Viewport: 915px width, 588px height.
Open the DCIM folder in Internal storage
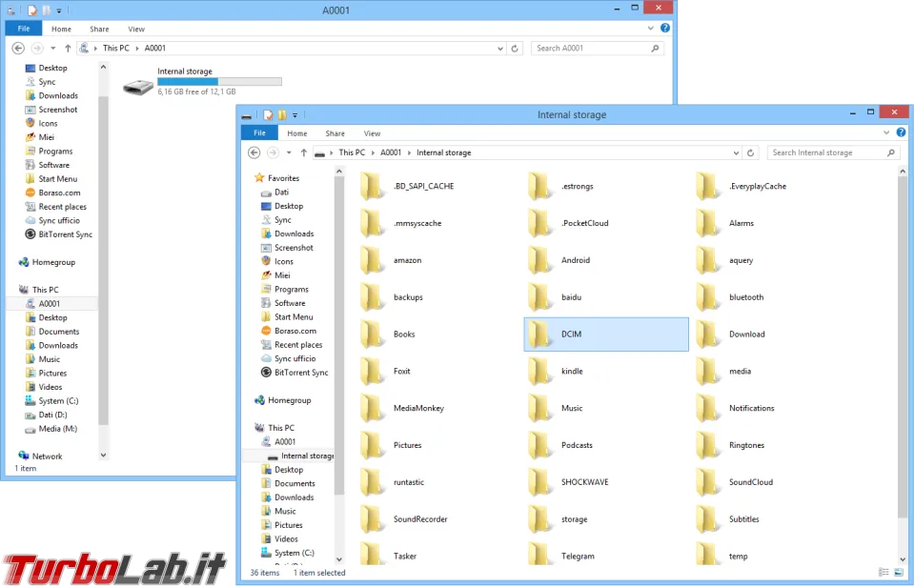point(606,335)
